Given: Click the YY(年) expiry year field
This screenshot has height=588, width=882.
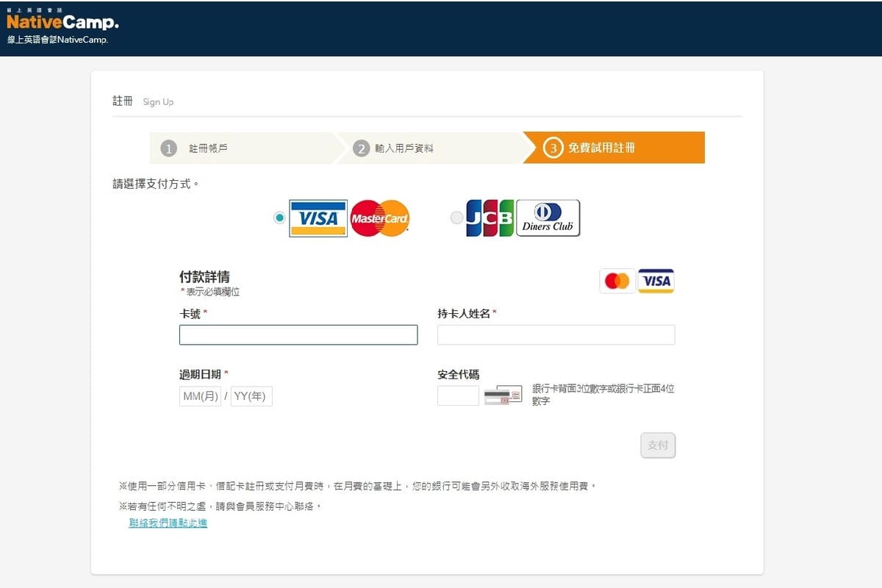Looking at the screenshot, I should pos(251,397).
